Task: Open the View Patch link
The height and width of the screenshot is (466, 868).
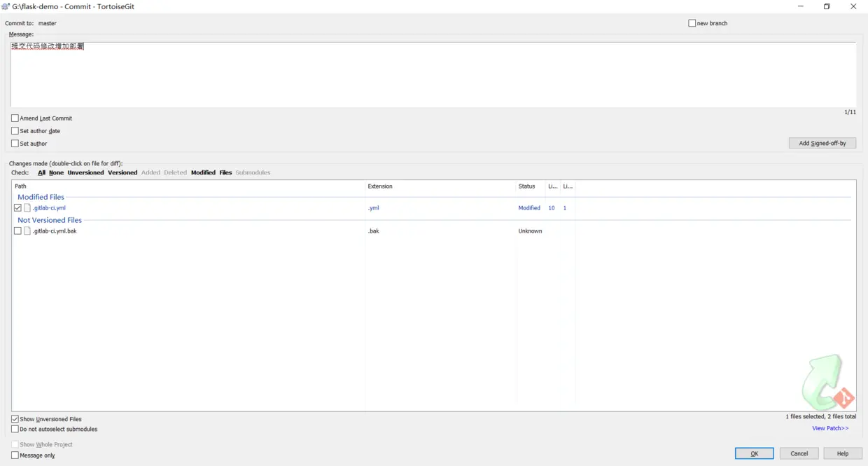Action: click(x=830, y=428)
